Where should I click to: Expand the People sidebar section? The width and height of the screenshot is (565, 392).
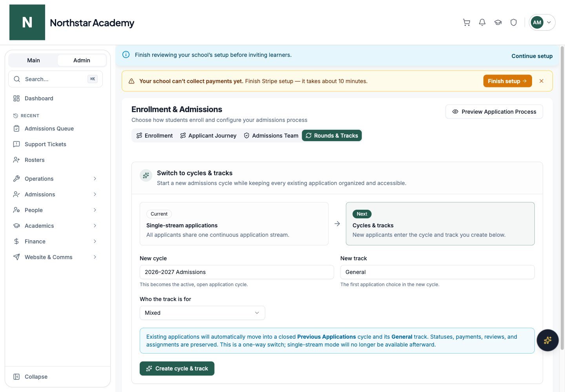(55, 210)
